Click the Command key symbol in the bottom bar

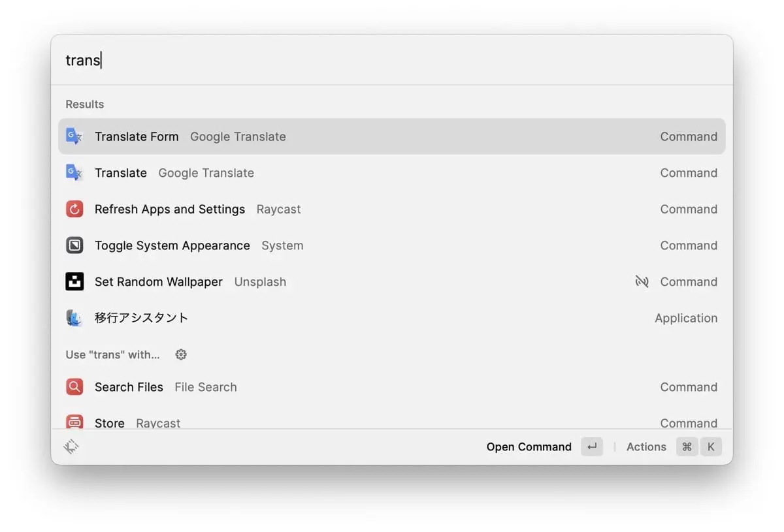coord(687,446)
